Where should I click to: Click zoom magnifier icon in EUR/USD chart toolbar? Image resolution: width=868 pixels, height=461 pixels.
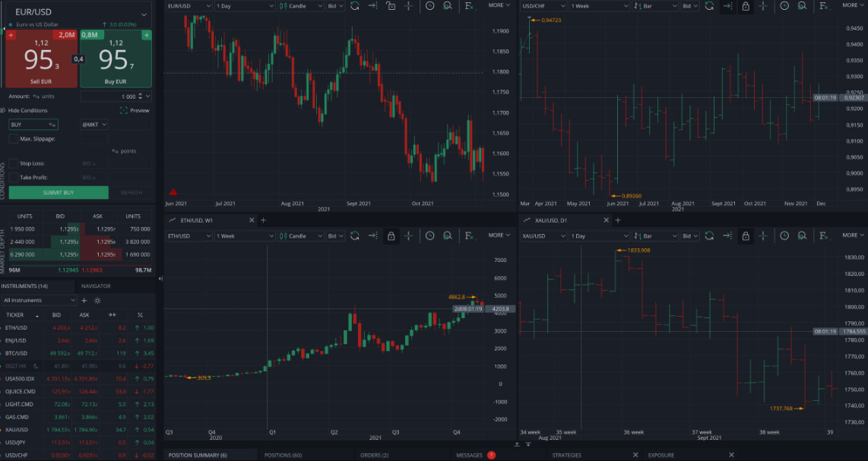(x=448, y=5)
